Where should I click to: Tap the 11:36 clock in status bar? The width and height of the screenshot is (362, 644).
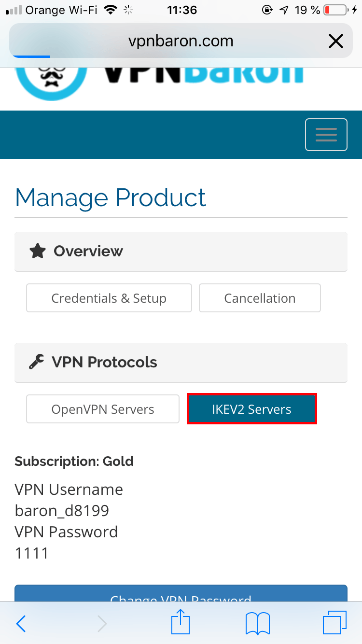(182, 10)
